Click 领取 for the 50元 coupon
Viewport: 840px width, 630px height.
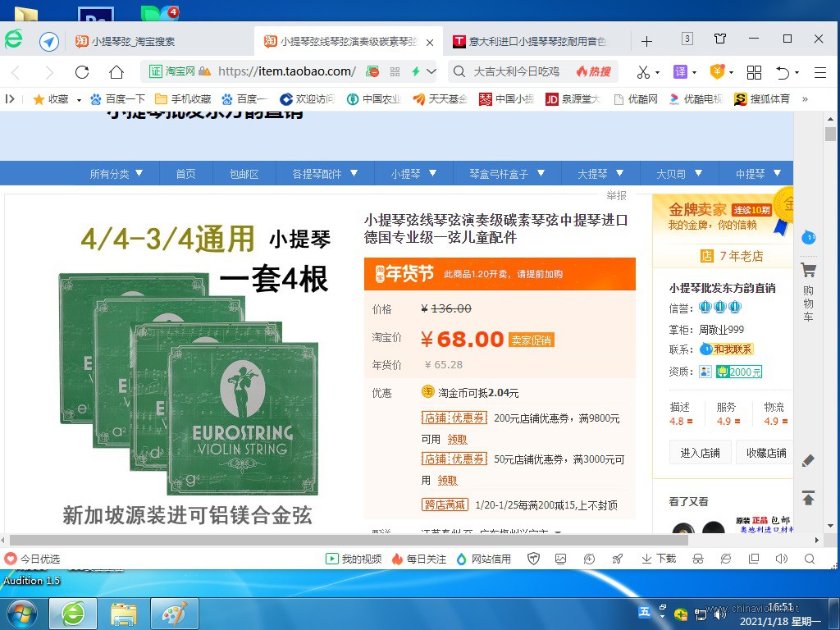click(x=447, y=480)
